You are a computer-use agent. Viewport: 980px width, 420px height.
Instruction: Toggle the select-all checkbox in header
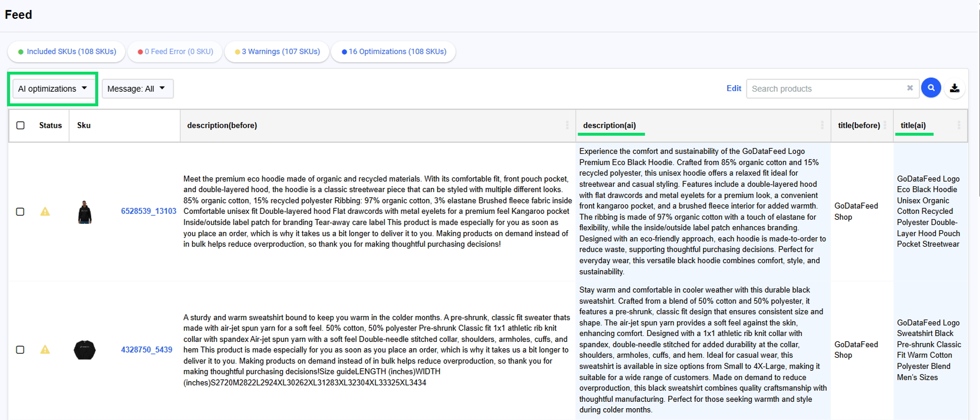point(21,125)
